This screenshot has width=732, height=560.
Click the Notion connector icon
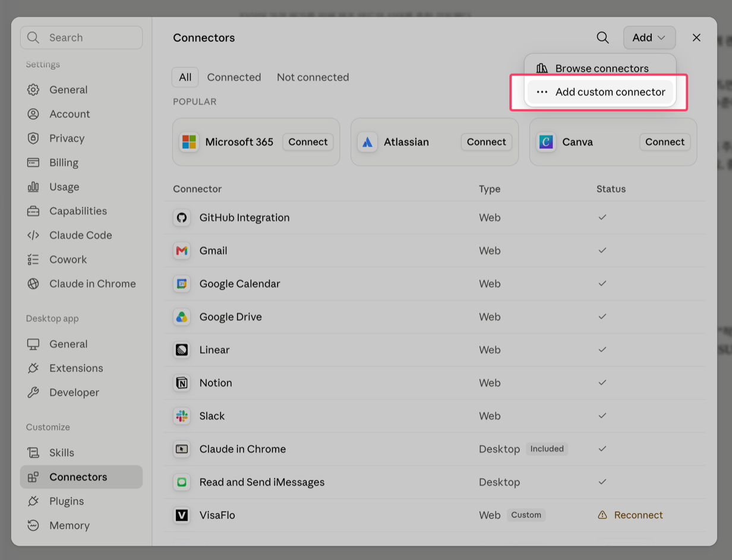[182, 383]
